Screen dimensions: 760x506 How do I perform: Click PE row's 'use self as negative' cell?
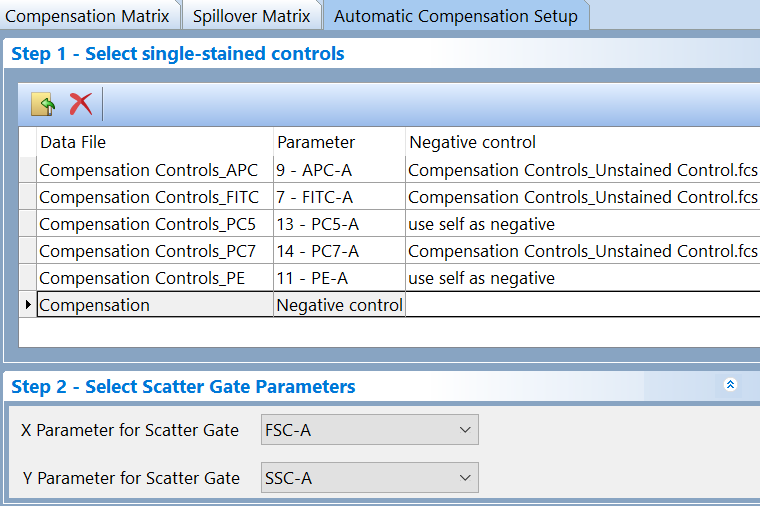click(x=481, y=278)
